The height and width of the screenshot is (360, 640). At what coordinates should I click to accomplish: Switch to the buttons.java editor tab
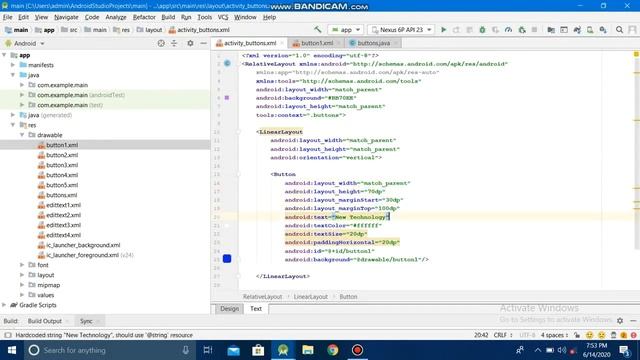click(x=373, y=43)
